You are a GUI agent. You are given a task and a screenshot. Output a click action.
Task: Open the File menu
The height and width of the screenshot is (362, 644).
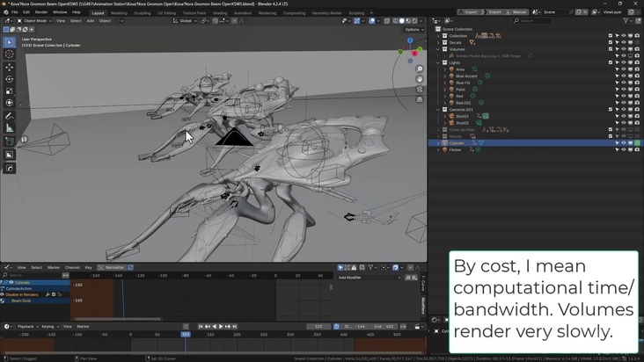pyautogui.click(x=15, y=12)
